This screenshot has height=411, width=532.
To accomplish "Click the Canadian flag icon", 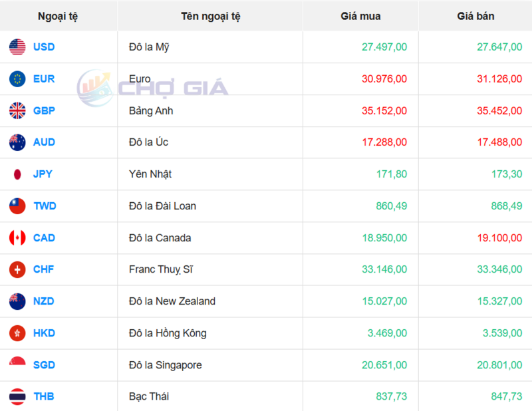I will [17, 237].
